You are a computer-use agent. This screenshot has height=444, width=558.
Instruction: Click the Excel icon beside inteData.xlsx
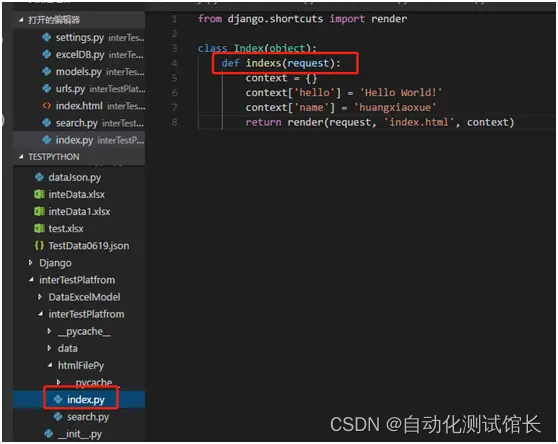(x=39, y=194)
